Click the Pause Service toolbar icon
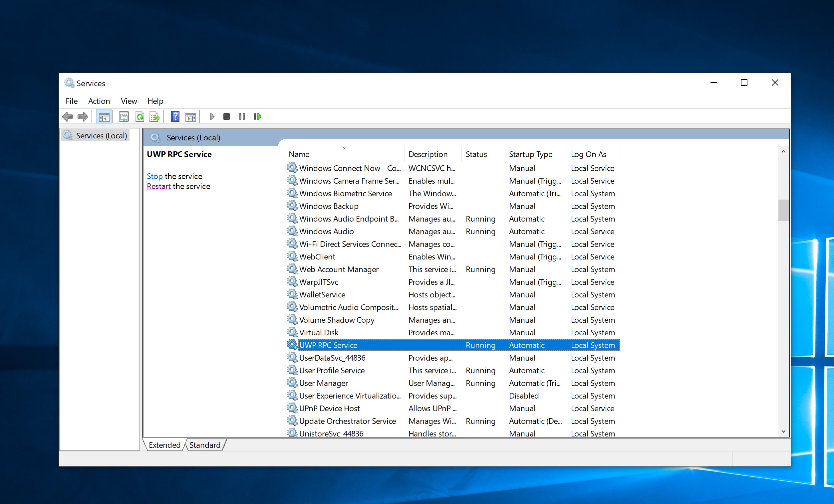Viewport: 834px width, 504px height. [x=242, y=117]
